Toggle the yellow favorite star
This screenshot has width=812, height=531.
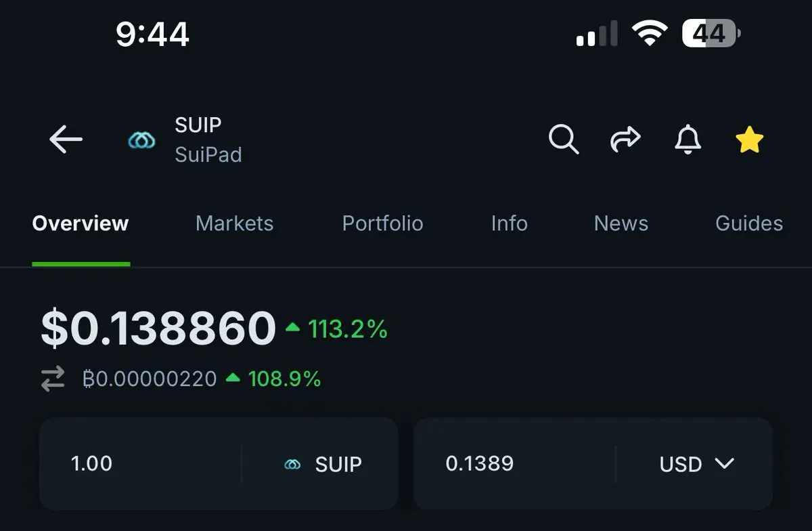749,140
